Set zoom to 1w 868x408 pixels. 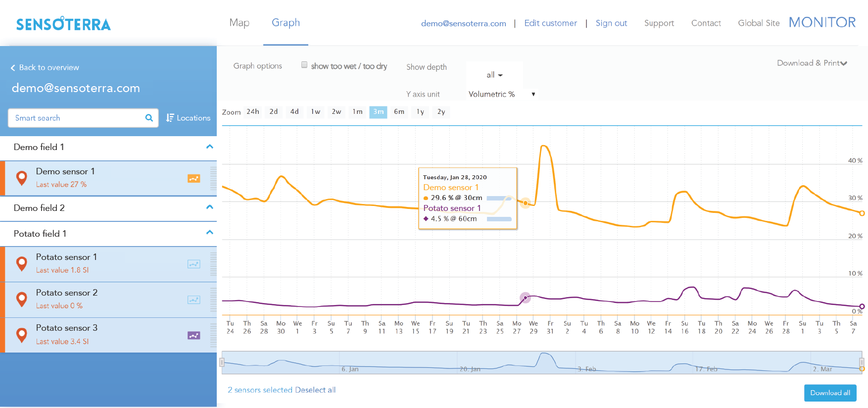point(316,112)
